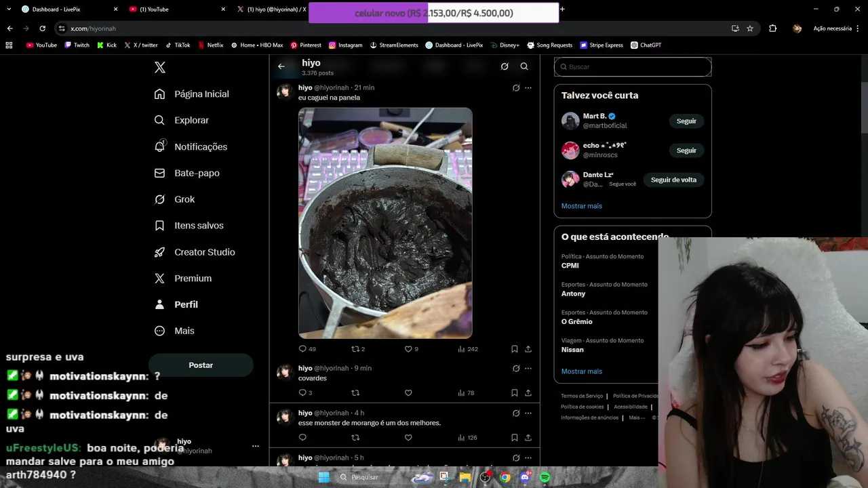The image size is (868, 488).
Task: Open the TikTok bookmark
Action: tap(178, 45)
